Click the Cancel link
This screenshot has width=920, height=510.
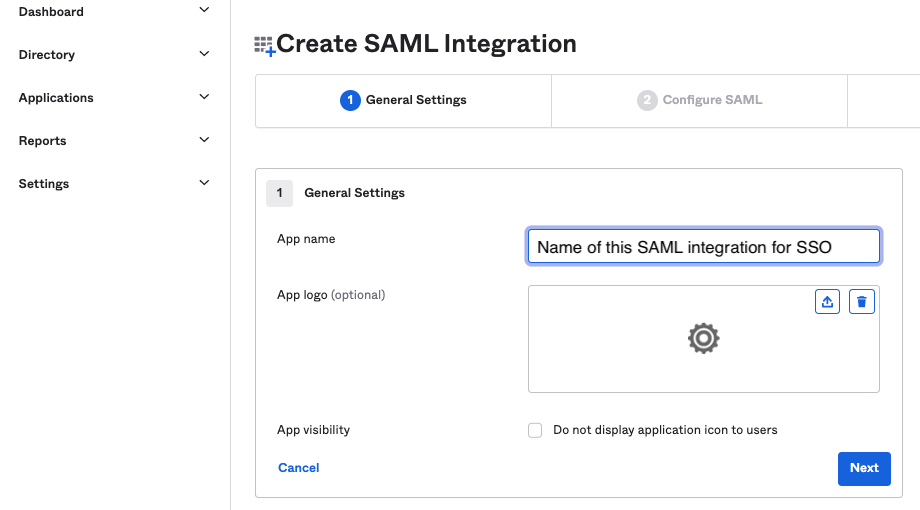(299, 468)
